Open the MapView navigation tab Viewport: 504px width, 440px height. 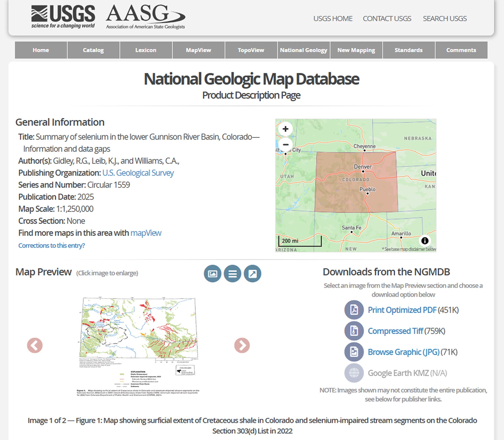tap(198, 50)
